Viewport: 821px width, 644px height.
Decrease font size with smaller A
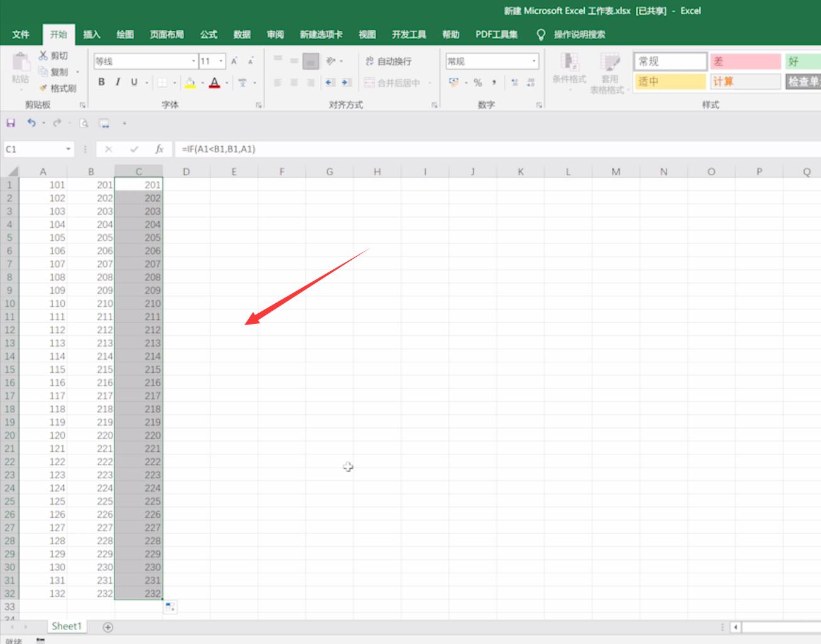(251, 61)
